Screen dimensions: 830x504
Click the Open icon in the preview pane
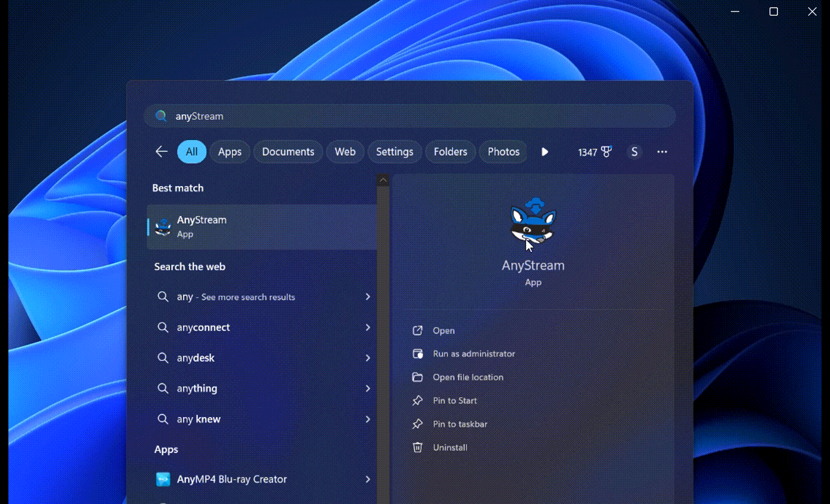[417, 330]
